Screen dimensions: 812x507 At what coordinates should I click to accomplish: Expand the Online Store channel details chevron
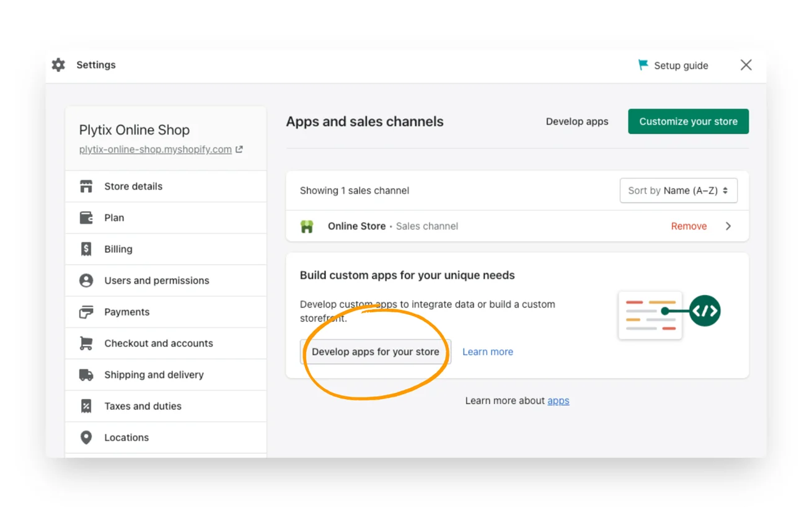(728, 226)
